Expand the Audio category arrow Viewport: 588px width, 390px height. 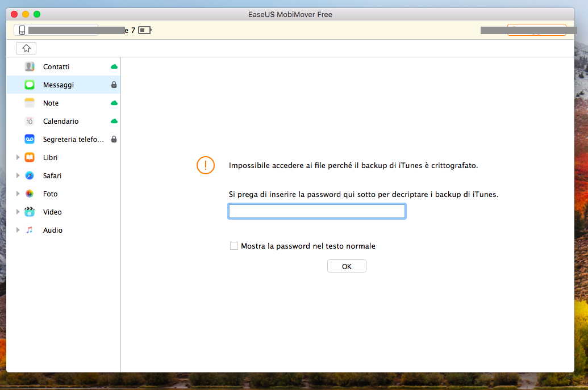18,230
